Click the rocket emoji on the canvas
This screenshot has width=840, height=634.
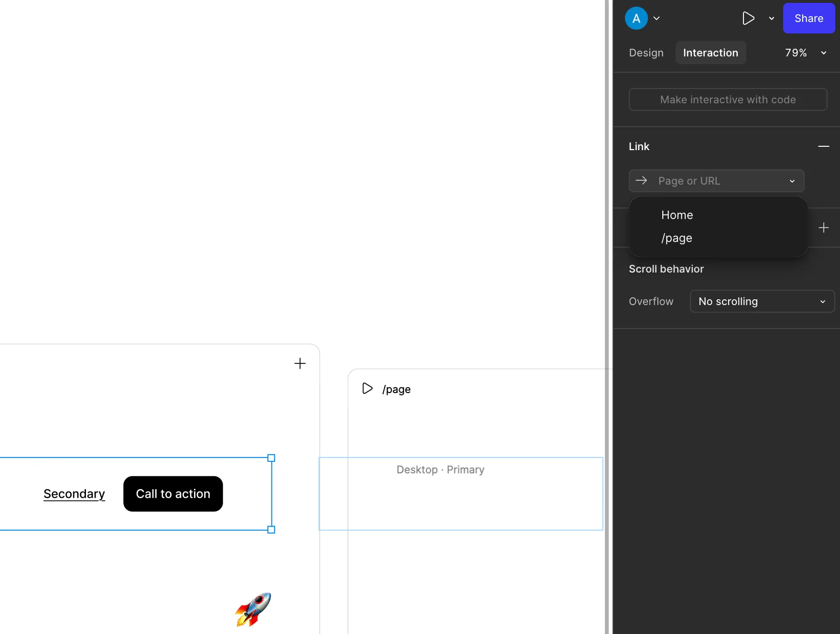[253, 609]
